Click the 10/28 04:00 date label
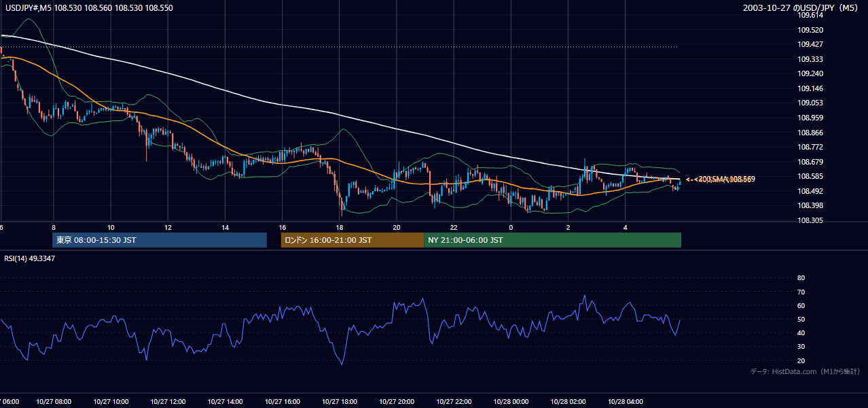868x408 pixels. pyautogui.click(x=625, y=402)
